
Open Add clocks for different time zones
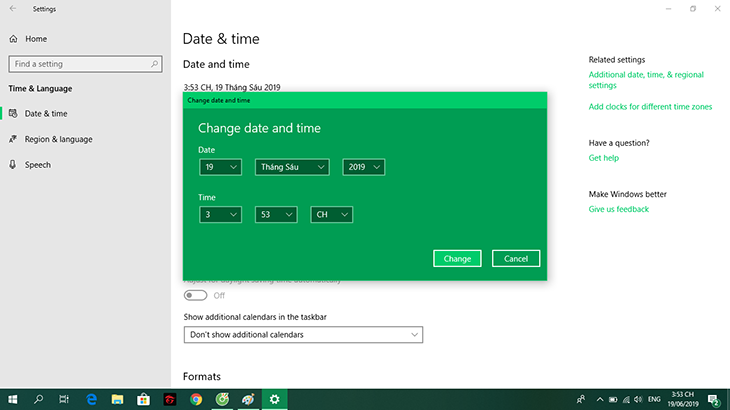[650, 107]
